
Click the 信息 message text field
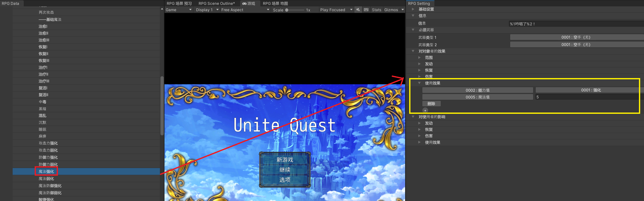point(576,24)
